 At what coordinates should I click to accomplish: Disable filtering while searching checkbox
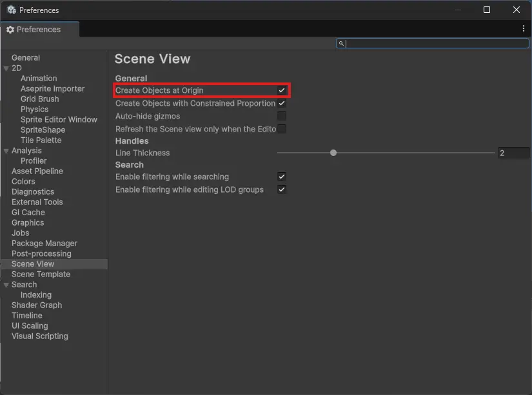[x=282, y=177]
